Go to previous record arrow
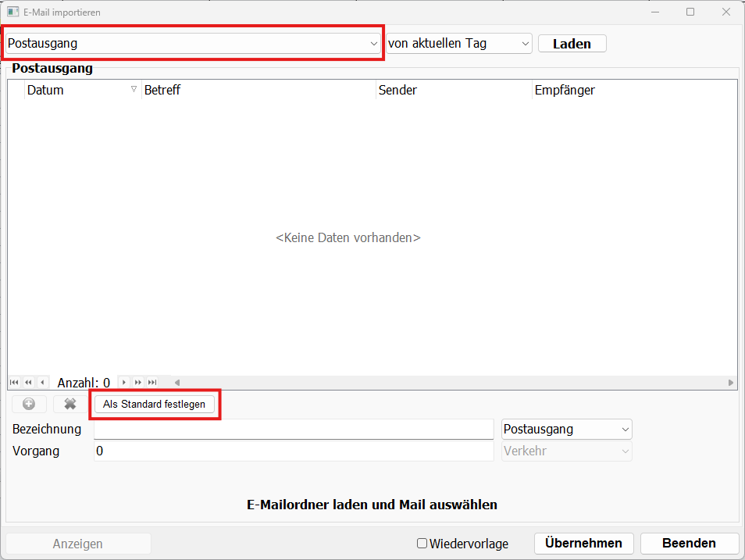This screenshot has height=560, width=745. point(42,383)
